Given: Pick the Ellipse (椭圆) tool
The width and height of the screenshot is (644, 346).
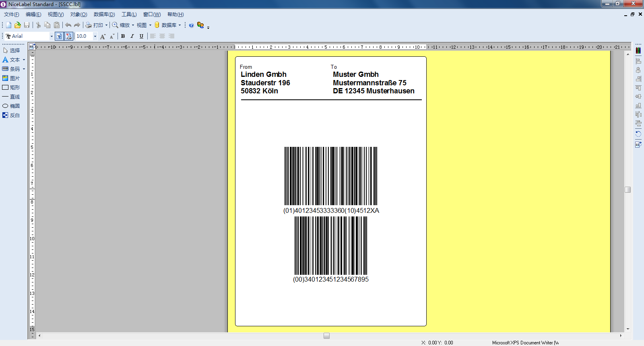Looking at the screenshot, I should [11, 106].
